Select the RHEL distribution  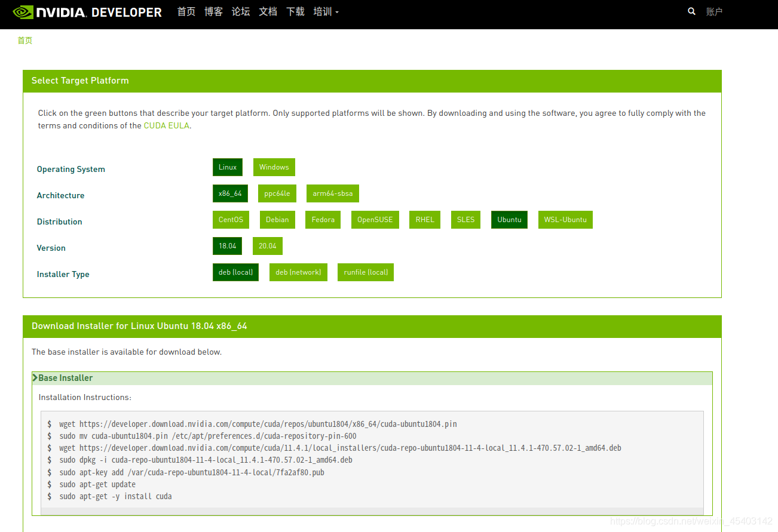point(425,220)
